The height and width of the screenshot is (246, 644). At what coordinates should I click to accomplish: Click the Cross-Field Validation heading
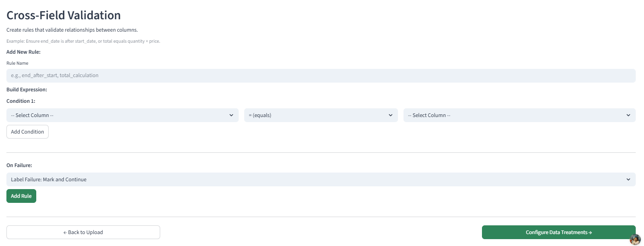[x=63, y=15]
